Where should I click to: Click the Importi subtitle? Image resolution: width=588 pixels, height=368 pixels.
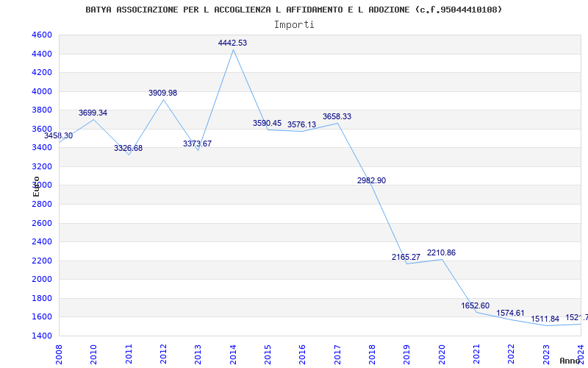click(294, 25)
